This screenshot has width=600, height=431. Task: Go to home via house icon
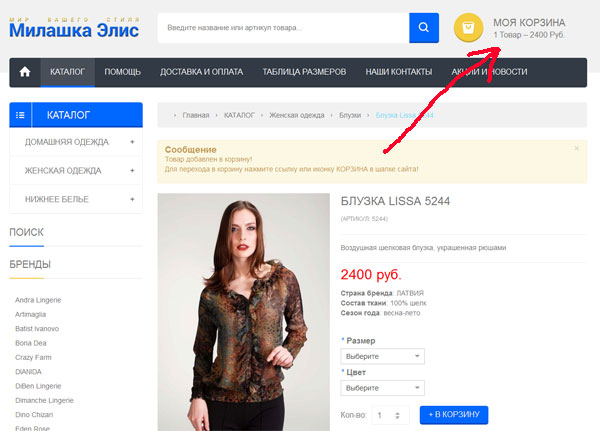pos(25,72)
